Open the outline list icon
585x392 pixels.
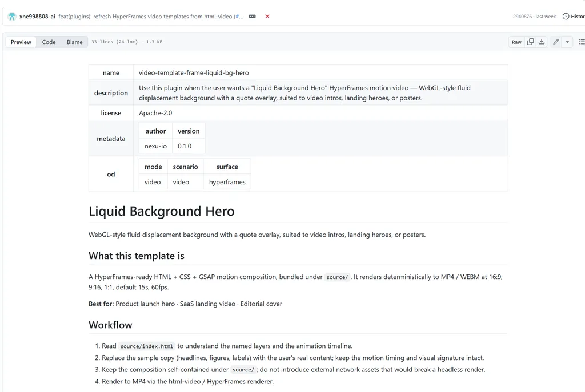pos(582,42)
